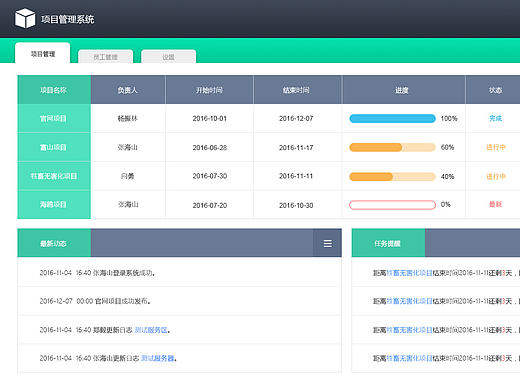
Task: Click the red status in 海鸥项目 row
Action: coord(496,204)
